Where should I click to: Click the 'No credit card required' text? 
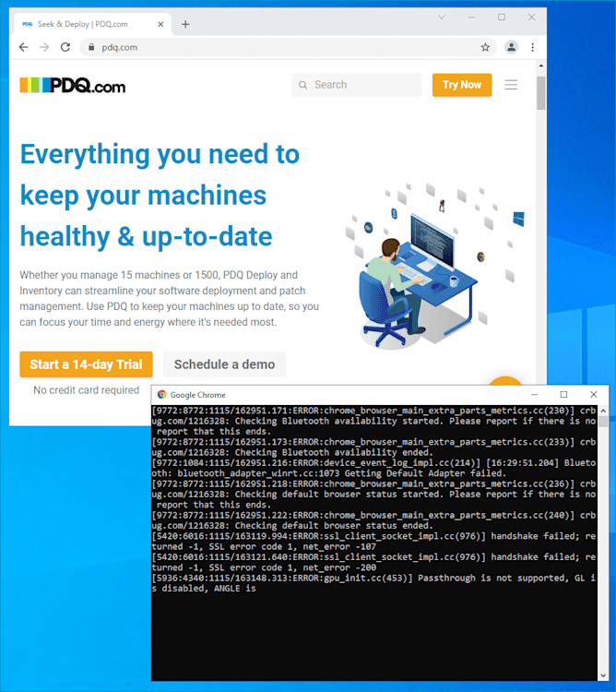87,390
